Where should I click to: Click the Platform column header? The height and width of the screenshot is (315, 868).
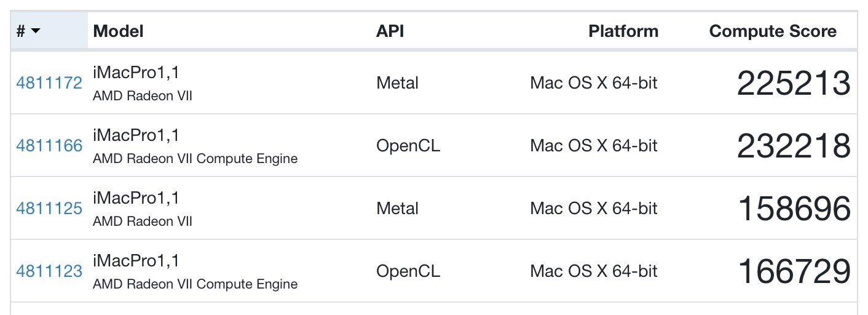623,31
